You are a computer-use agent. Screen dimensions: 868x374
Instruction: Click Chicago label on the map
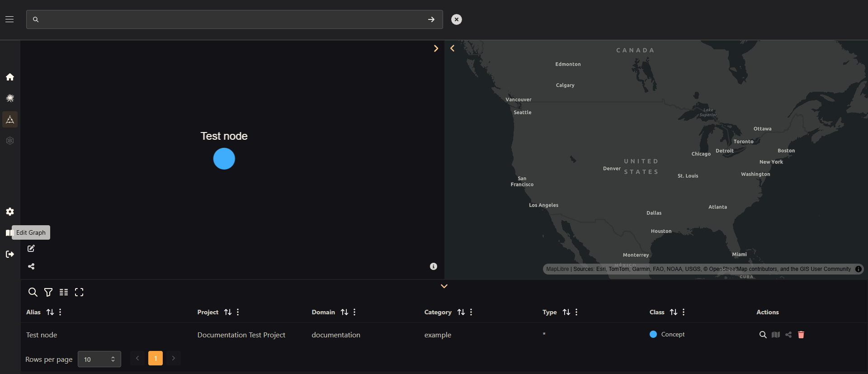pos(701,154)
